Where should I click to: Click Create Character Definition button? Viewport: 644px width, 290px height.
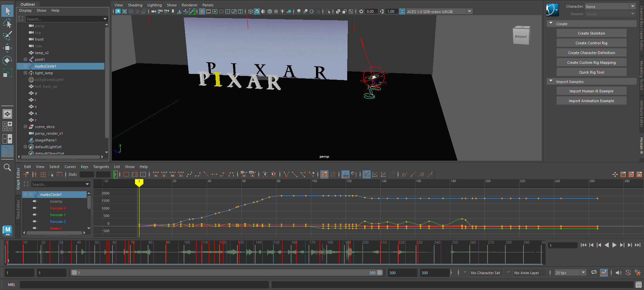[x=591, y=53]
